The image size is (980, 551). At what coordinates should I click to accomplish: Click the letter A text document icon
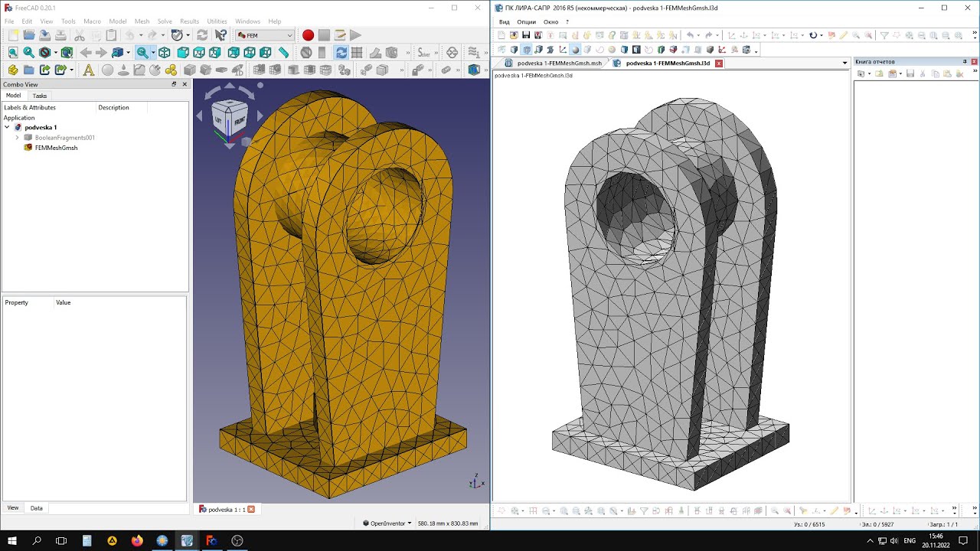(x=89, y=70)
